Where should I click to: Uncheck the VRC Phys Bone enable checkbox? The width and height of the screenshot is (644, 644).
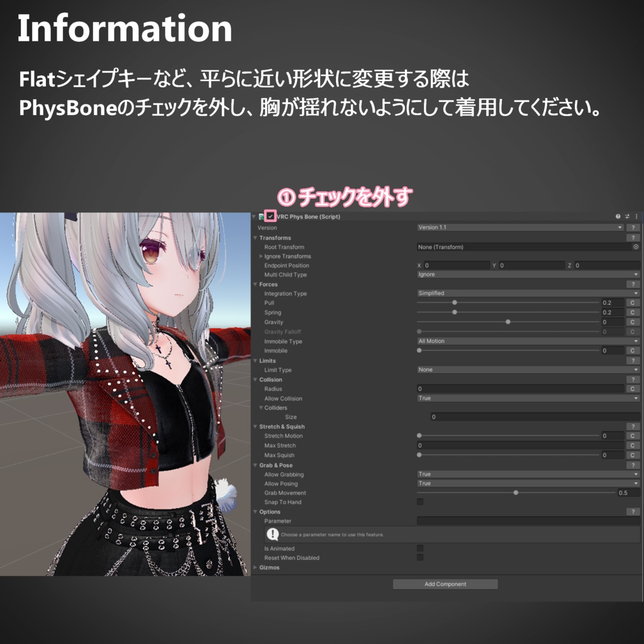pos(269,216)
